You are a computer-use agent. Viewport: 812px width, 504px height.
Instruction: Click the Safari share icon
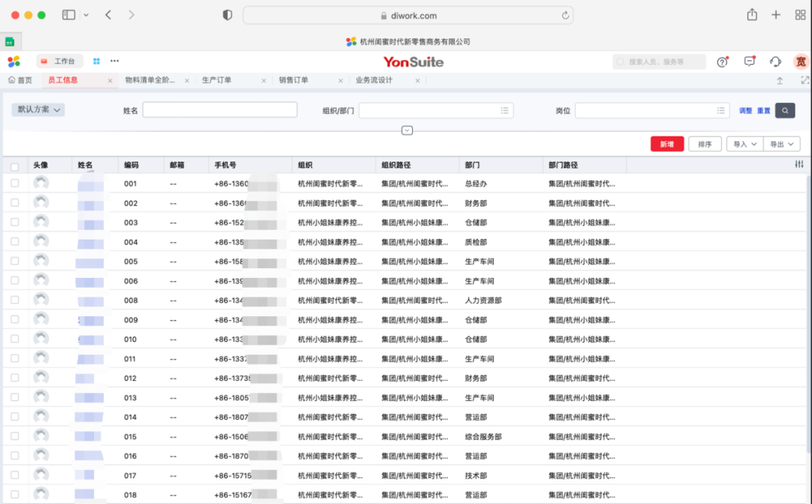[x=752, y=14]
